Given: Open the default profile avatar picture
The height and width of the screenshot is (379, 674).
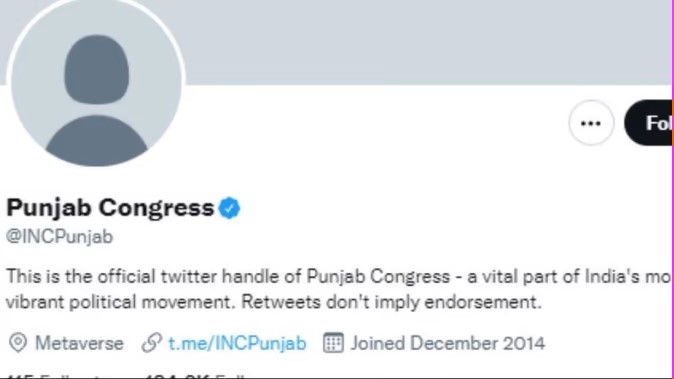Looking at the screenshot, I should pyautogui.click(x=96, y=81).
